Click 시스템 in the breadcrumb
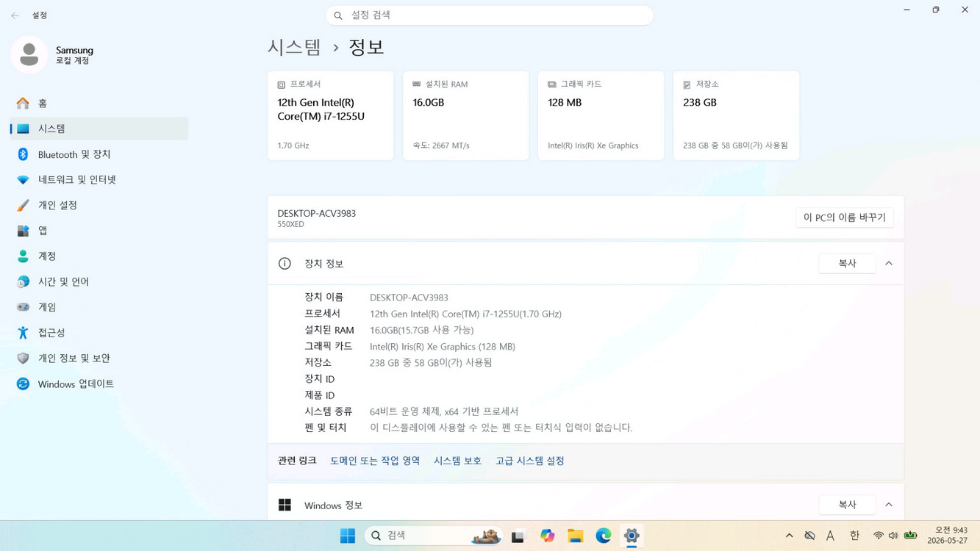Image resolution: width=980 pixels, height=551 pixels. [294, 47]
